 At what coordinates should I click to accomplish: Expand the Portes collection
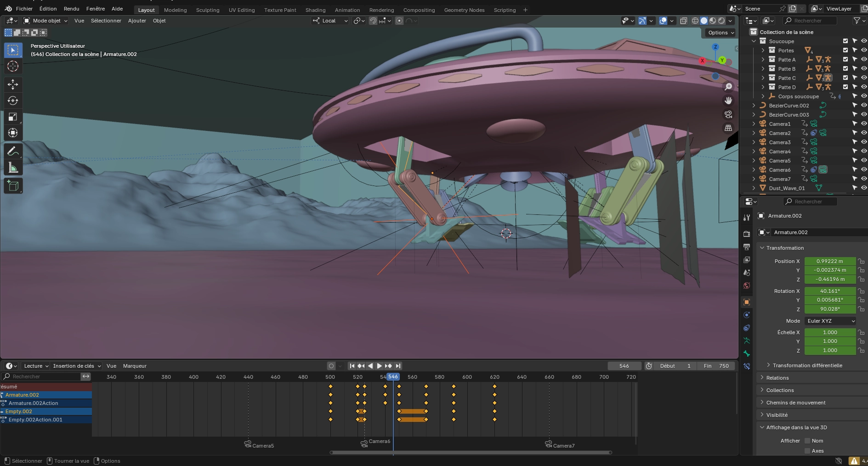tap(763, 51)
